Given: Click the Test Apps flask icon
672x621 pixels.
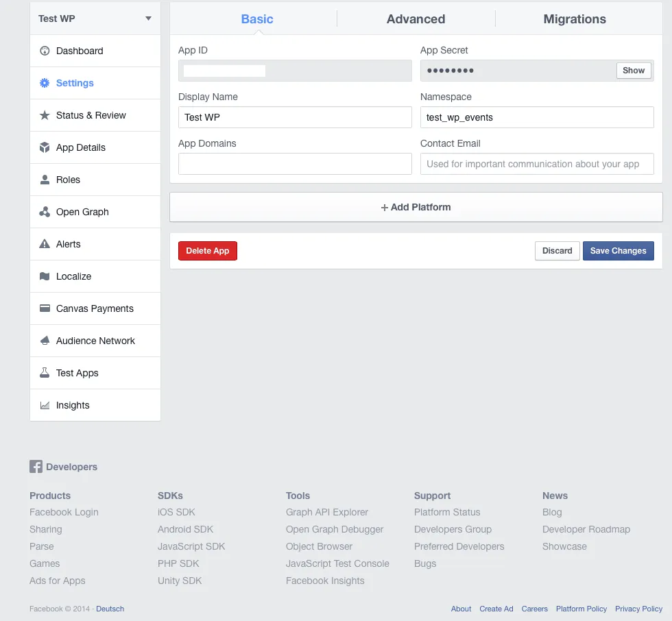Looking at the screenshot, I should [x=45, y=373].
